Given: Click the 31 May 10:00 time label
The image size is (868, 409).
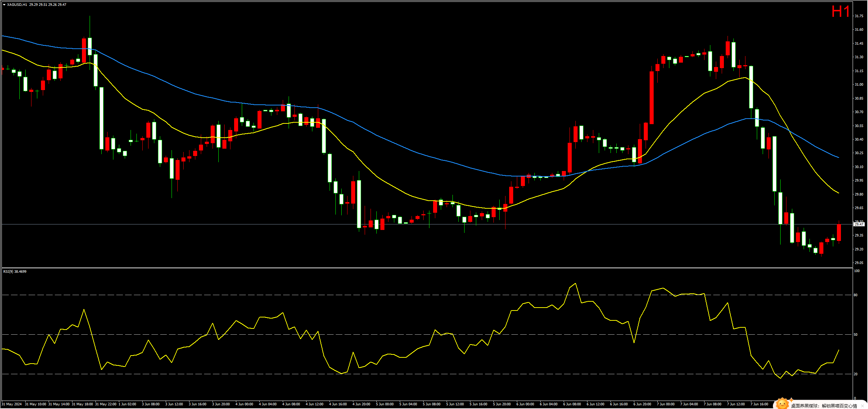Looking at the screenshot, I should pos(35,404).
